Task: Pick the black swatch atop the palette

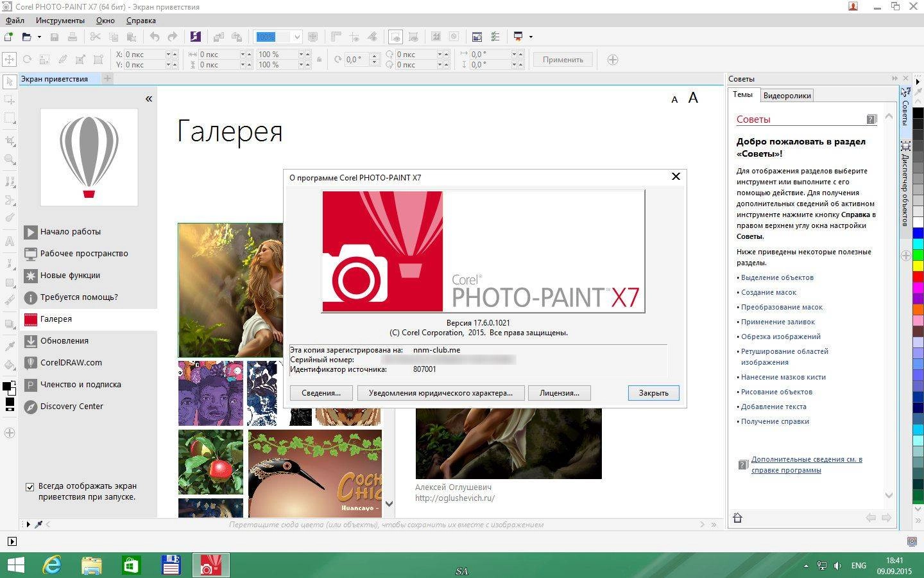Action: coord(918,114)
